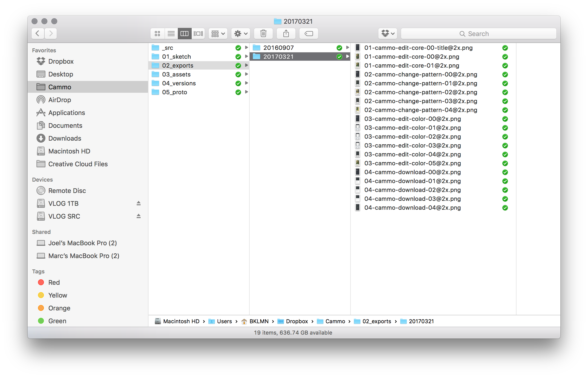This screenshot has height=378, width=588.
Task: Click the Search field
Action: tap(478, 34)
